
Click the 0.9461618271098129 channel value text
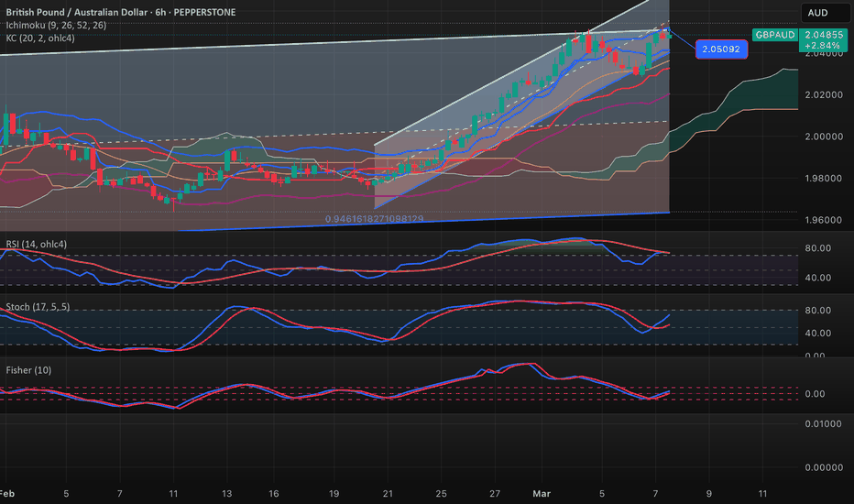374,219
